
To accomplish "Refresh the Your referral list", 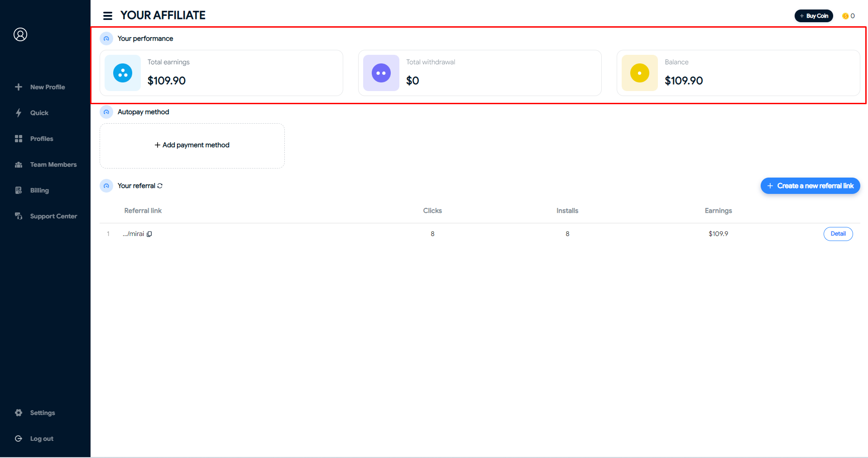I will (160, 186).
